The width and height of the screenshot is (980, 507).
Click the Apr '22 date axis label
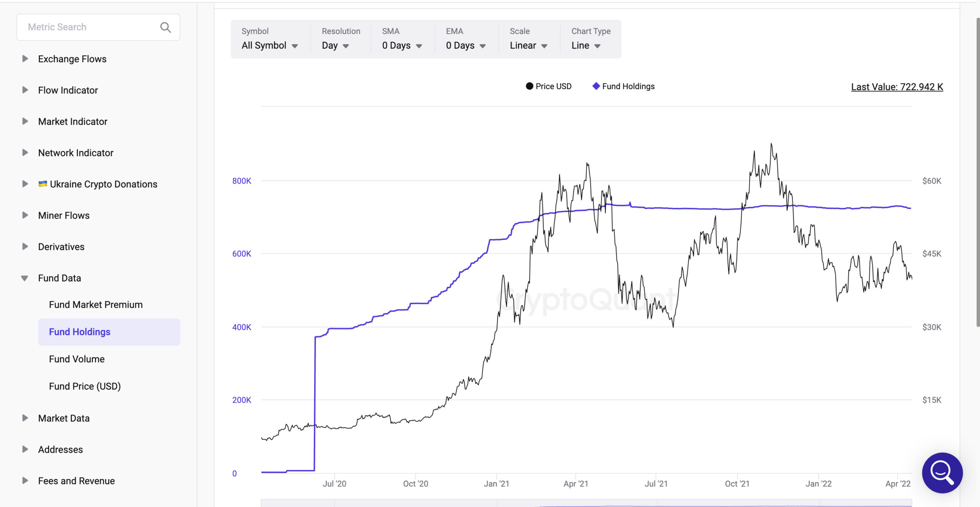[898, 484]
